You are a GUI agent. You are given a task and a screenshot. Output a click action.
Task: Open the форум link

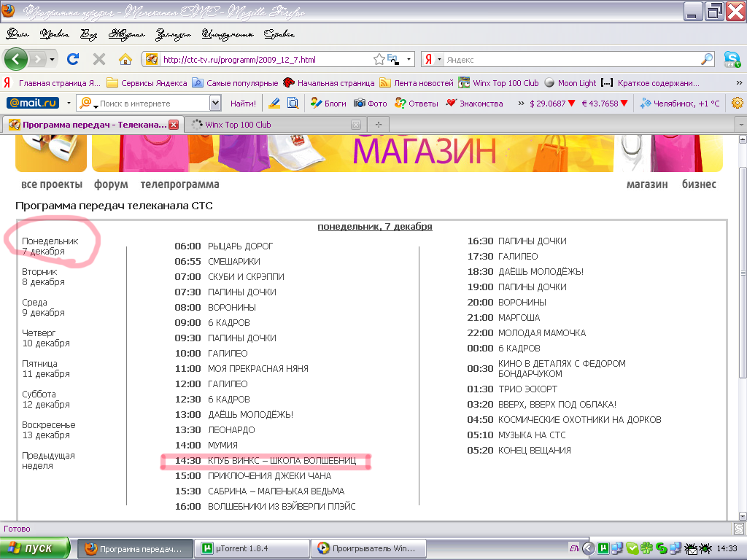[x=111, y=184]
